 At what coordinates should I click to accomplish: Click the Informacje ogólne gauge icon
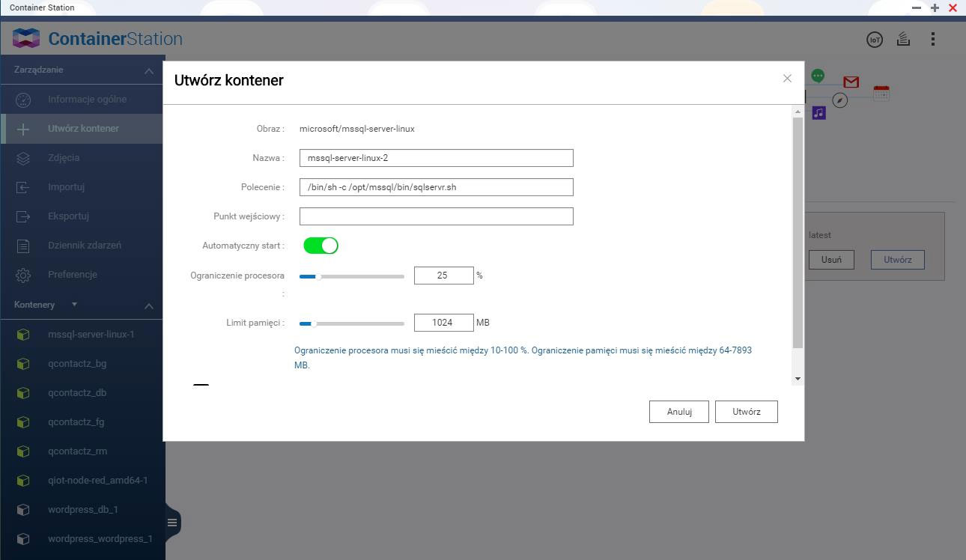[x=23, y=100]
